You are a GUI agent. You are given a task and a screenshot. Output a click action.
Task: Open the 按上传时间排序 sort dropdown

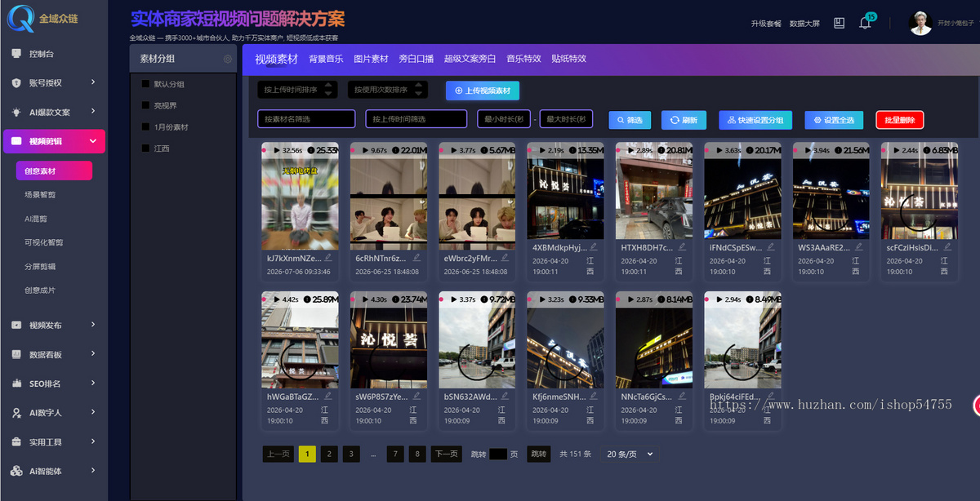297,90
